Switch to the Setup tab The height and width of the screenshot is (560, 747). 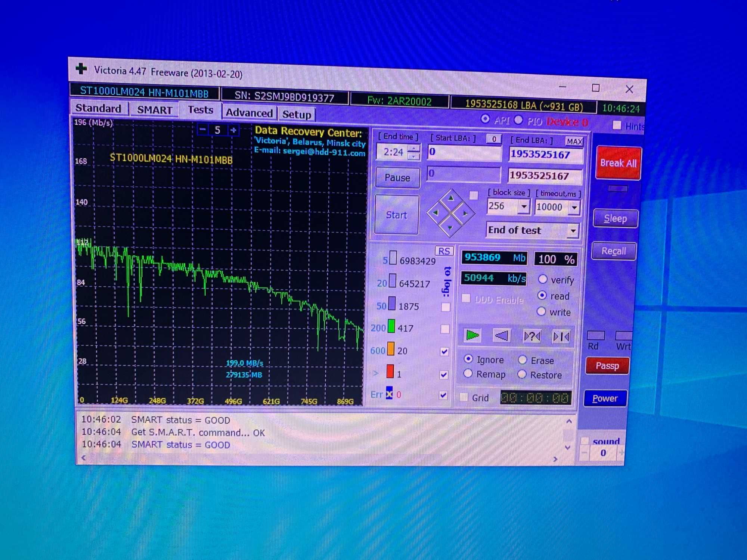tap(297, 114)
